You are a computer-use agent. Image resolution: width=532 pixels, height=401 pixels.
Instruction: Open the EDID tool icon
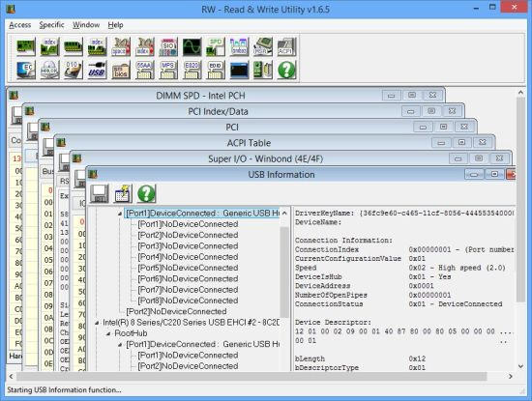click(216, 70)
